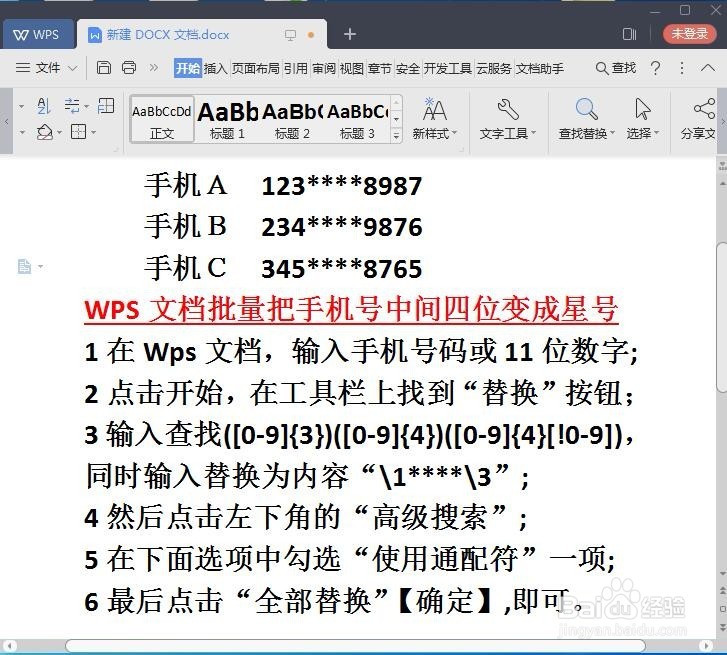Open the WPS home tab
727x655 pixels.
point(37,35)
